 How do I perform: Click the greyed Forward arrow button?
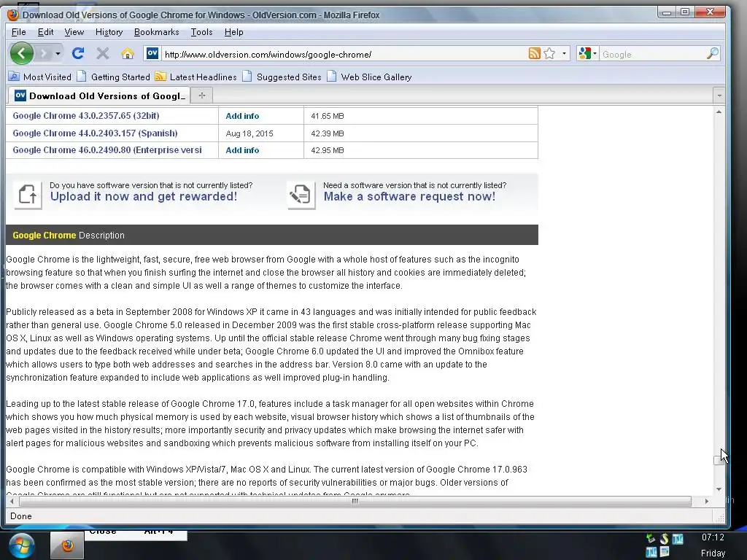tap(44, 53)
